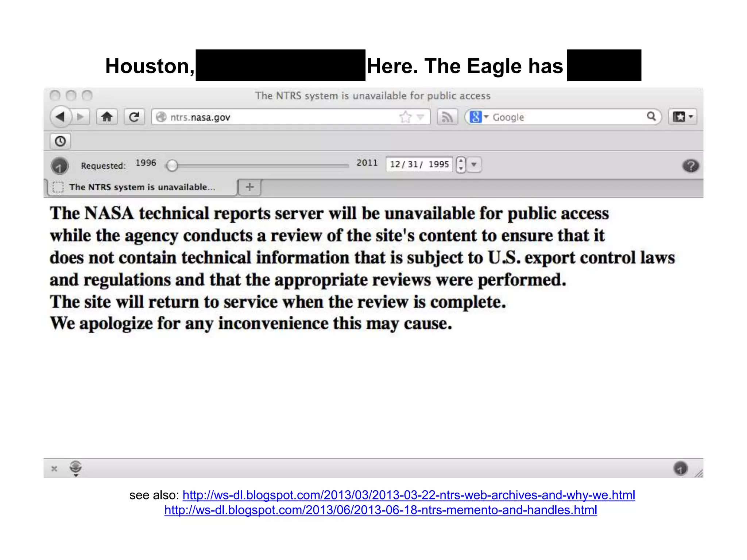The width and height of the screenshot is (747, 560).
Task: Click the 'Requested:' label
Action: (103, 166)
